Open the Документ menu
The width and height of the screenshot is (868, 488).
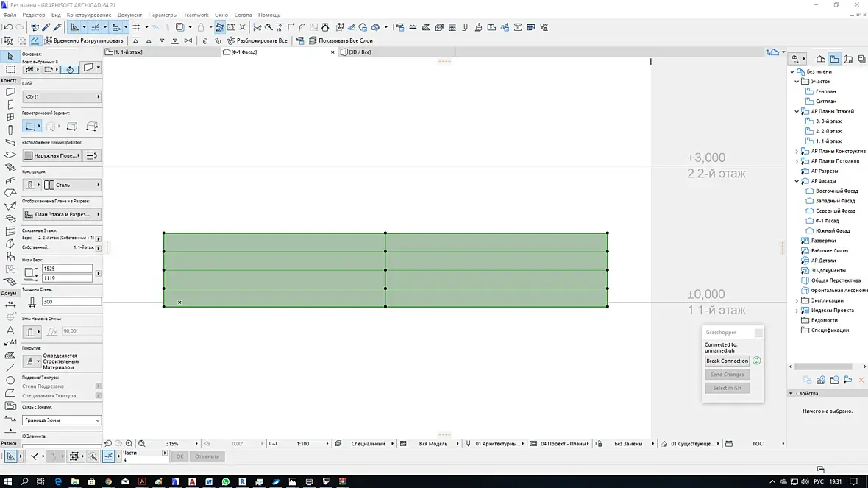coord(129,15)
